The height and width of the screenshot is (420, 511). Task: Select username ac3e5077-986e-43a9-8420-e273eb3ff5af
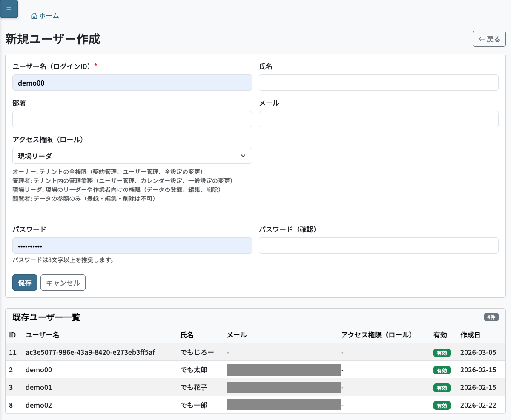(90, 352)
